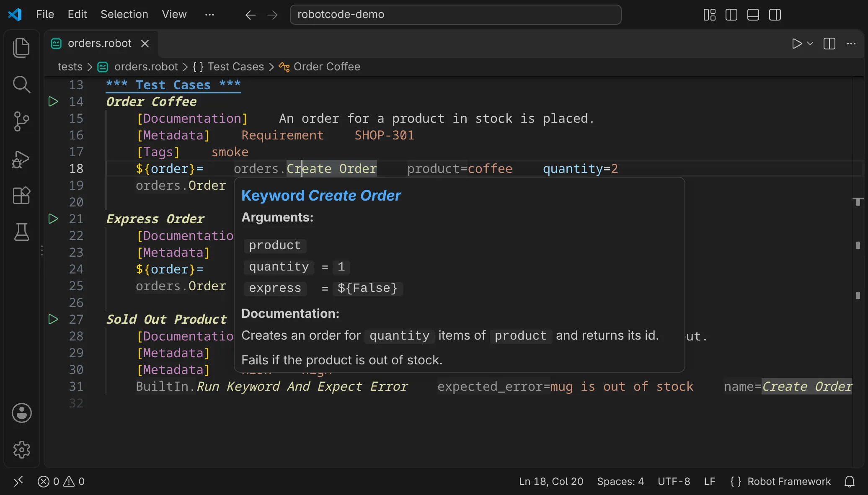
Task: Toggle the secondary side bar
Action: point(775,15)
